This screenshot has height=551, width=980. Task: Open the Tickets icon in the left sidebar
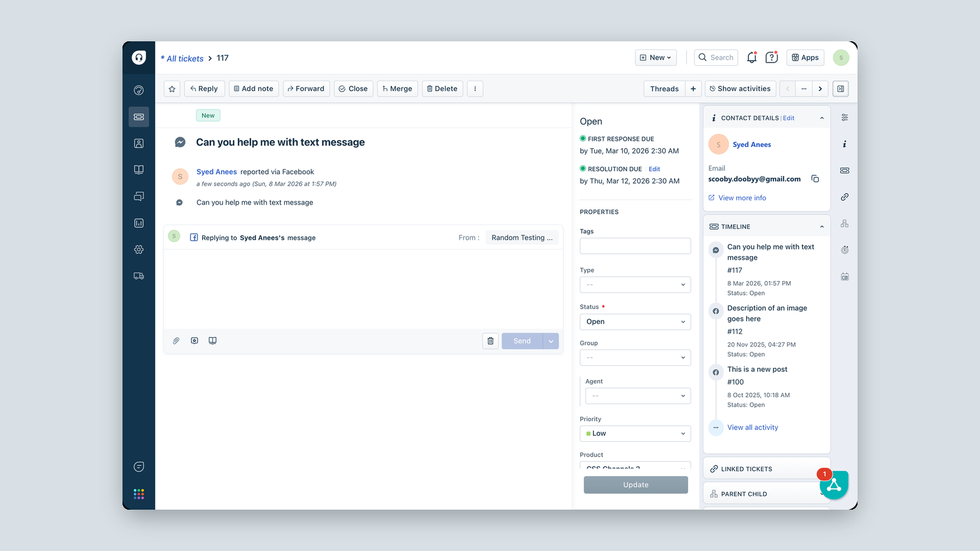coord(139,117)
